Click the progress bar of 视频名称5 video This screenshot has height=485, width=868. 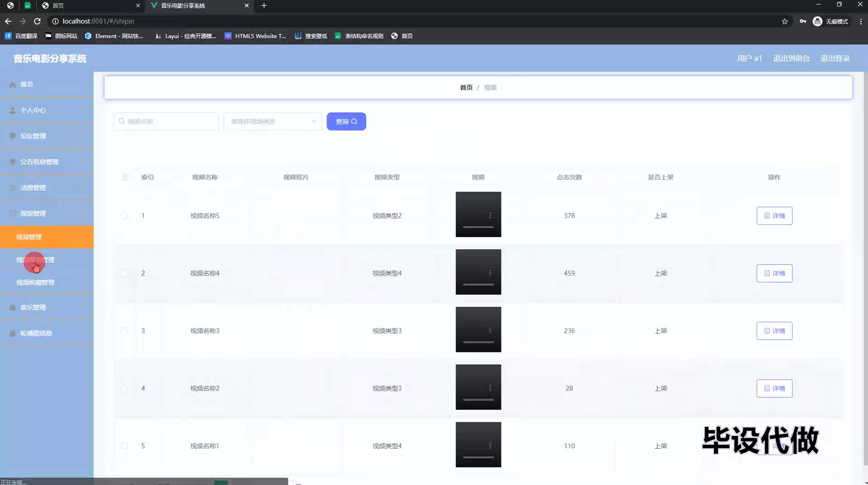pyautogui.click(x=478, y=227)
